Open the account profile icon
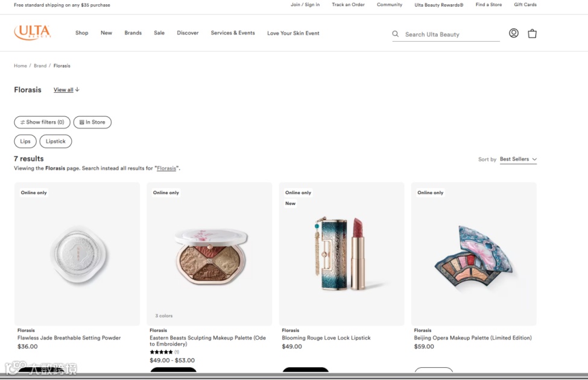This screenshot has width=588, height=380. pos(514,33)
